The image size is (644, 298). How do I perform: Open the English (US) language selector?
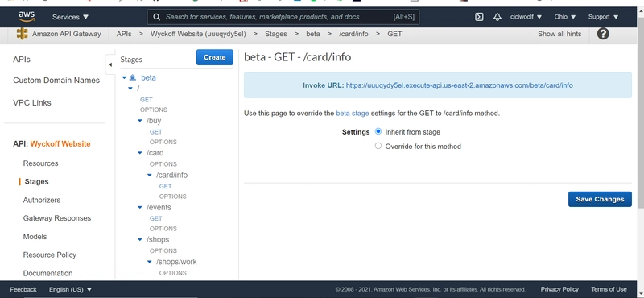[x=71, y=289]
